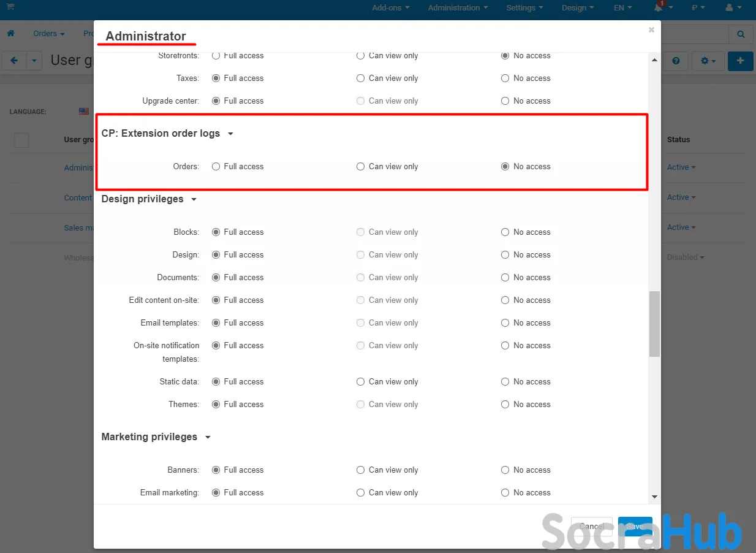This screenshot has height=553, width=756.
Task: Click the scrollbar up arrow
Action: point(654,59)
